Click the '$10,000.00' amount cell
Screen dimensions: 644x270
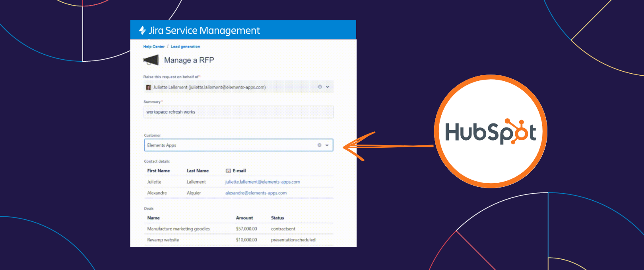246,240
